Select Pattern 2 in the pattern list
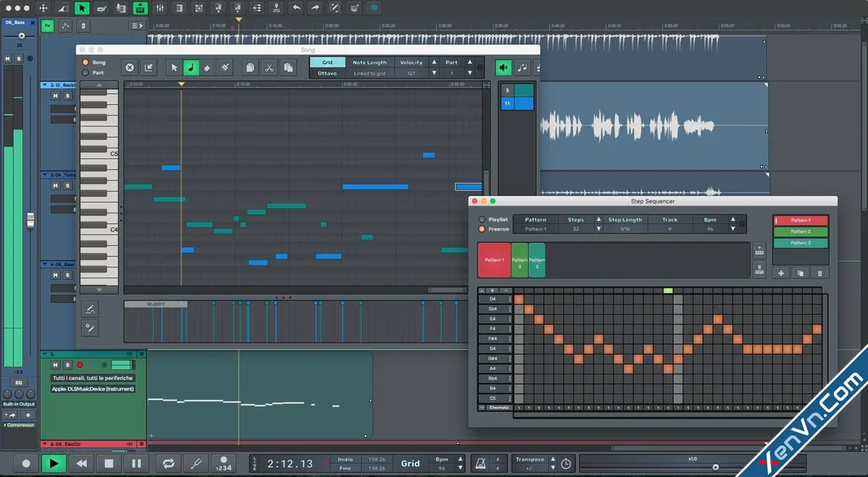Viewport: 868px width, 477px height. coord(800,232)
